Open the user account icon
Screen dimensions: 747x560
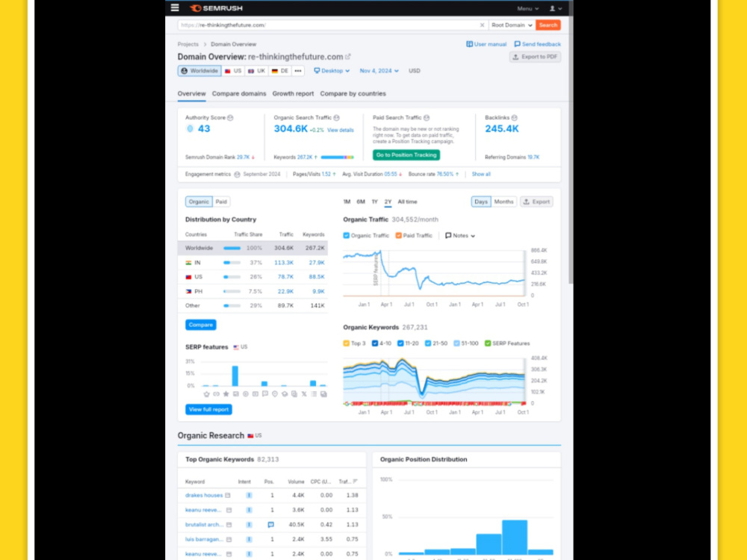point(556,8)
